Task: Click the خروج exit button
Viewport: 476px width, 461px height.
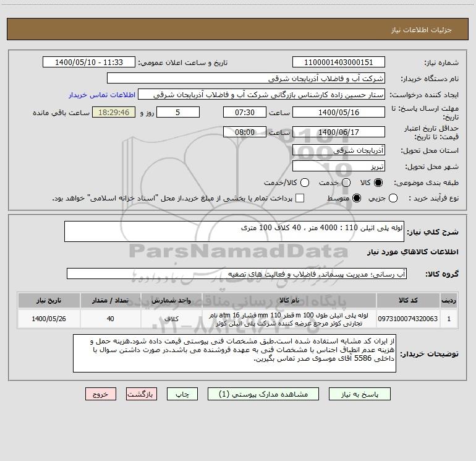Action: click(x=101, y=394)
